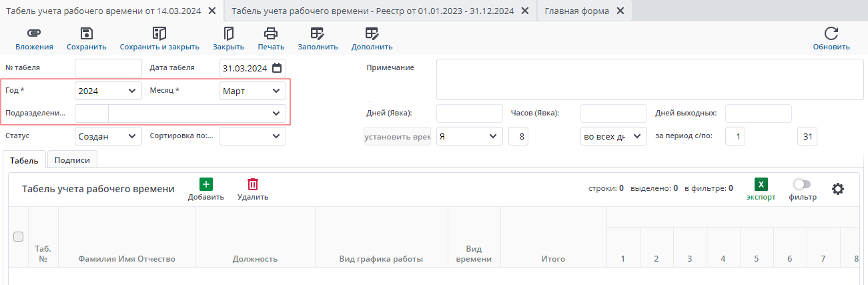Viewport: 868px width, 285px height.
Task: Click the Закрыть door icon
Action: (228, 33)
